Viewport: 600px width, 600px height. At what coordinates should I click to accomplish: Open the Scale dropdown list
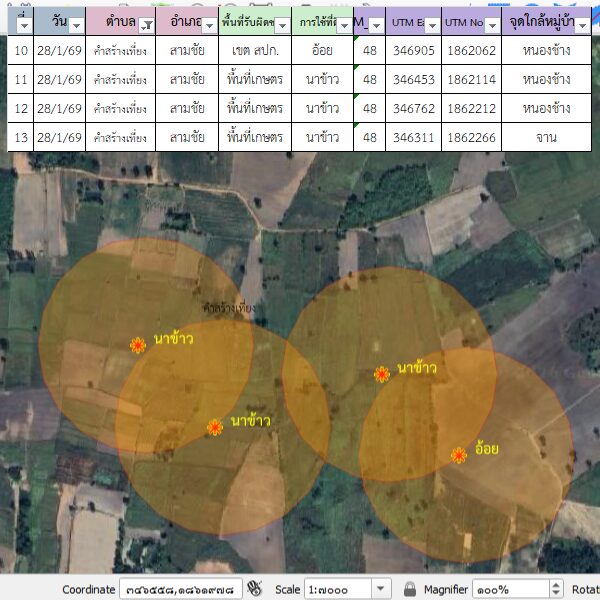[x=380, y=589]
